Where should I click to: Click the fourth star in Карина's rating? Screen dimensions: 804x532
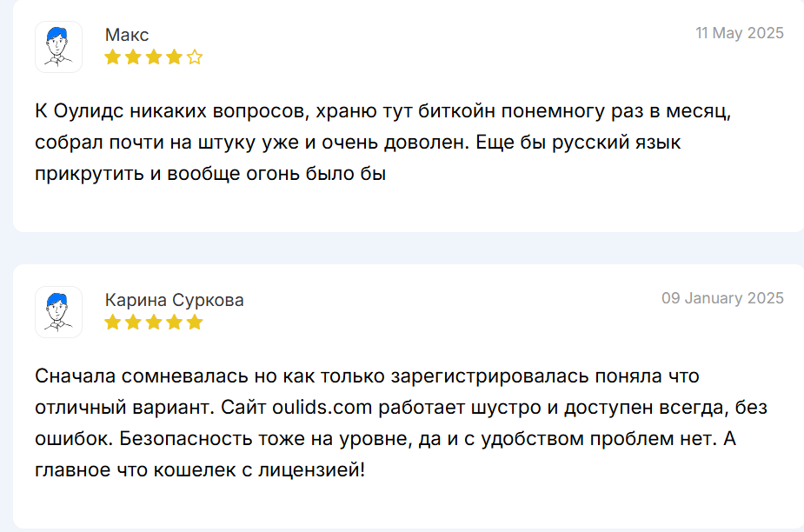click(x=174, y=323)
